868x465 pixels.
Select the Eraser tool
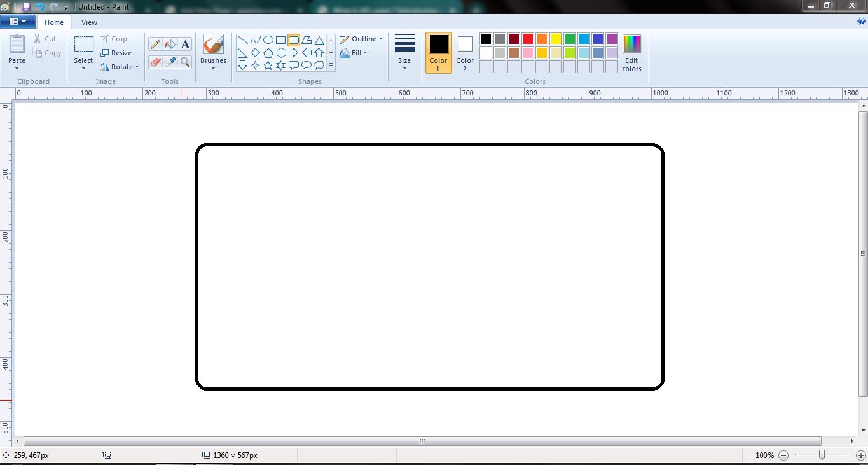(x=155, y=62)
